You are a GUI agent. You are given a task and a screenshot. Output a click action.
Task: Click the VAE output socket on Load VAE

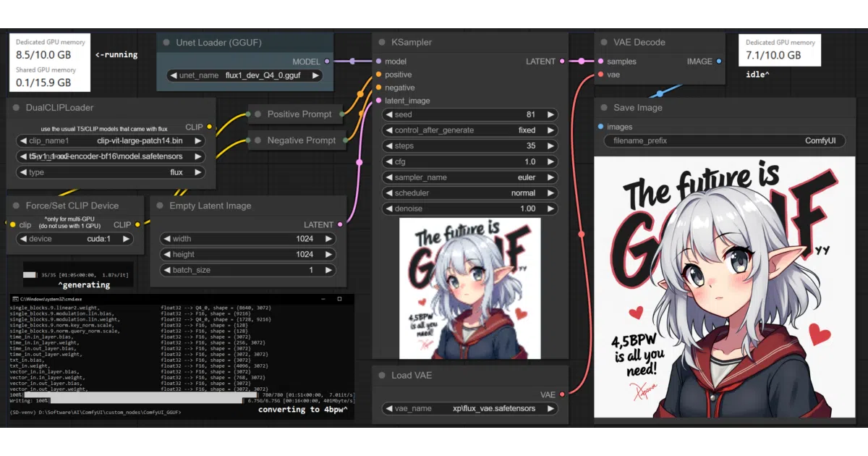[563, 394]
